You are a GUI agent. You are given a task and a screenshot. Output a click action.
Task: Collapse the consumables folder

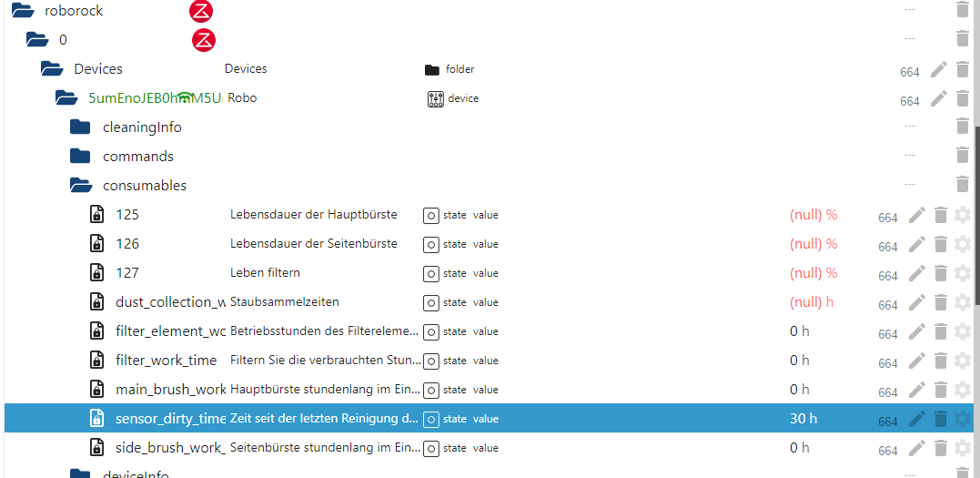click(81, 186)
